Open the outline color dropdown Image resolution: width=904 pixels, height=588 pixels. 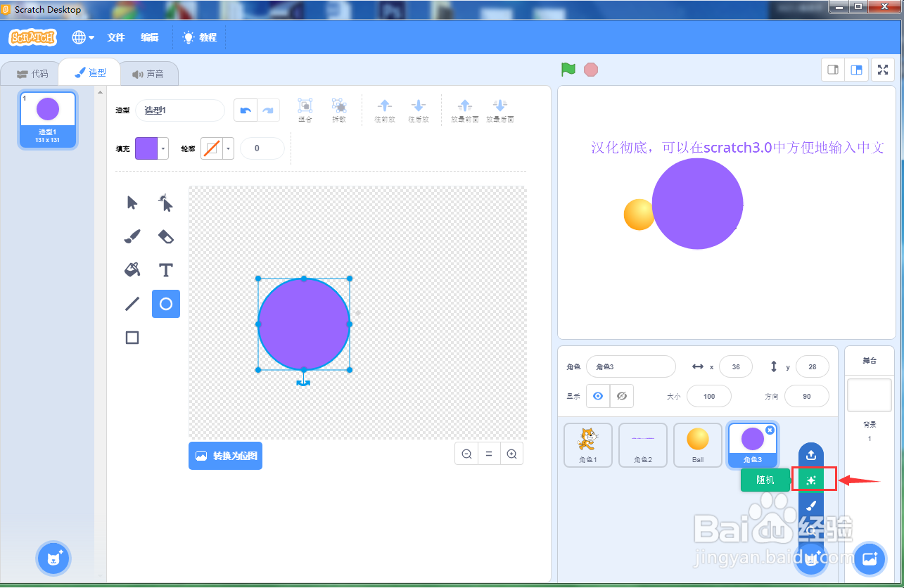(x=227, y=148)
